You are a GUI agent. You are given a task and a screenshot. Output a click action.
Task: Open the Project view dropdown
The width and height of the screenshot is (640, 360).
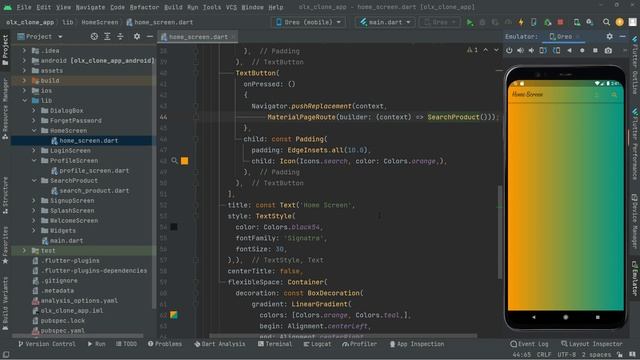[x=40, y=36]
